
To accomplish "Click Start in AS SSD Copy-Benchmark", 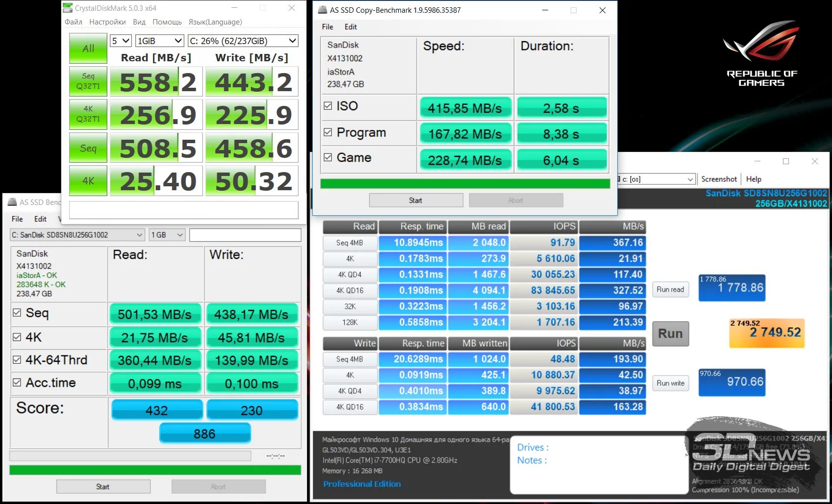I will click(x=416, y=200).
